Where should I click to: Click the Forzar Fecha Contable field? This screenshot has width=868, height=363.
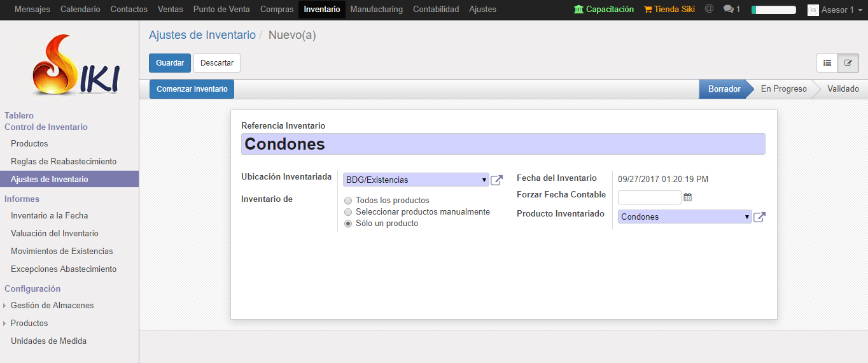[x=649, y=197]
